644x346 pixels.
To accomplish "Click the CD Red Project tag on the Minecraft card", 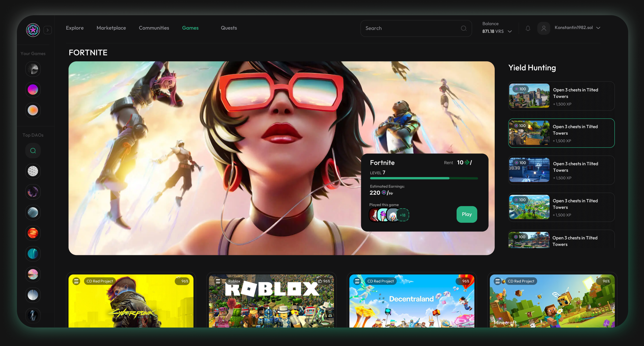I will 521,281.
